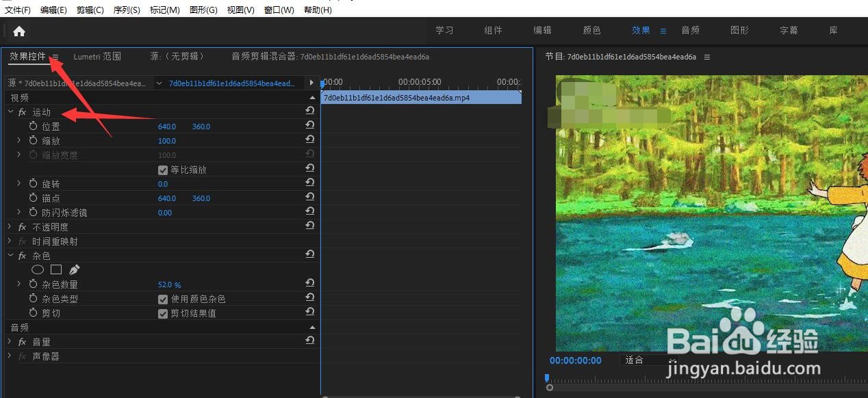Uncheck the 使用颜色杂色 checkbox

click(x=163, y=299)
